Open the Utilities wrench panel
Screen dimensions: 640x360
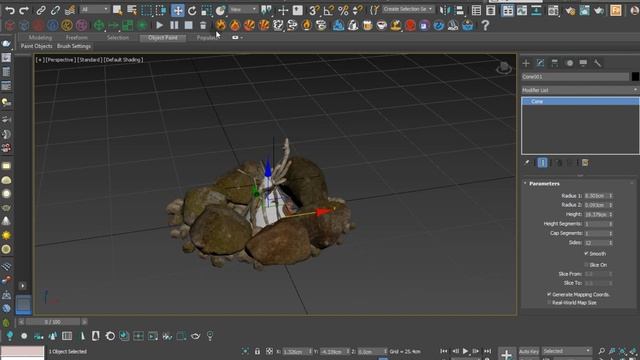pos(598,63)
